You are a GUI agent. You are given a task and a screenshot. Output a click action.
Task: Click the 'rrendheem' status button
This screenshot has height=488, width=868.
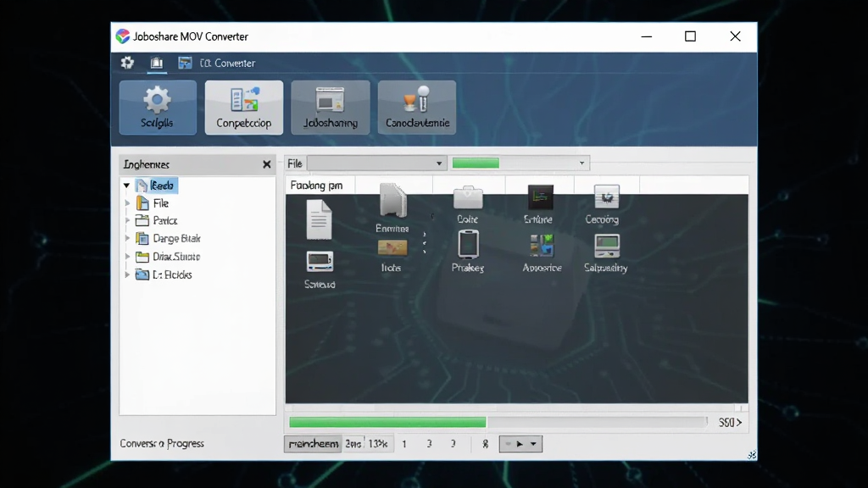313,444
